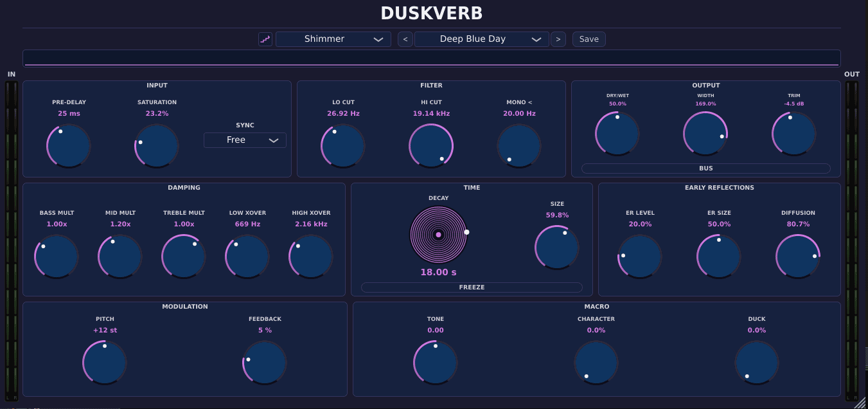Open the Deep Blue Day preset dropdown
The height and width of the screenshot is (409, 868).
tap(482, 39)
